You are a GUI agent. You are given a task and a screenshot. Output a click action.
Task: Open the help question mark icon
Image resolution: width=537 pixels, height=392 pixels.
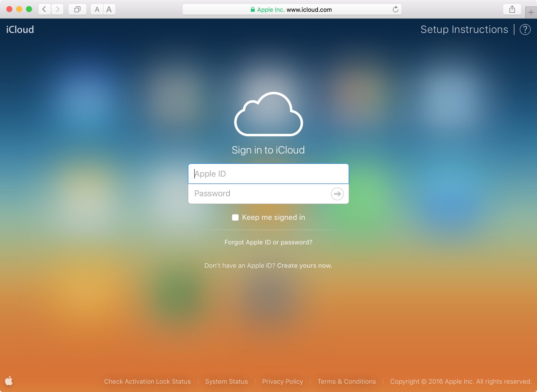click(525, 30)
